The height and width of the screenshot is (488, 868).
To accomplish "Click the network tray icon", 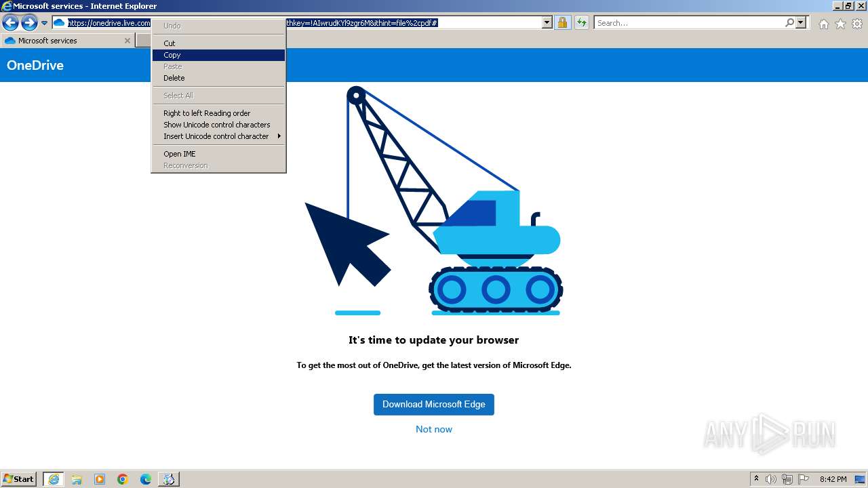I will (x=787, y=479).
